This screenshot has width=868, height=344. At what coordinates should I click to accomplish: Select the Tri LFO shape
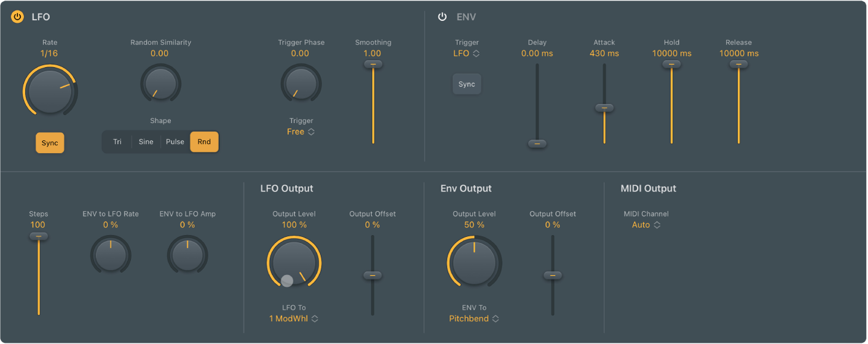click(x=117, y=142)
